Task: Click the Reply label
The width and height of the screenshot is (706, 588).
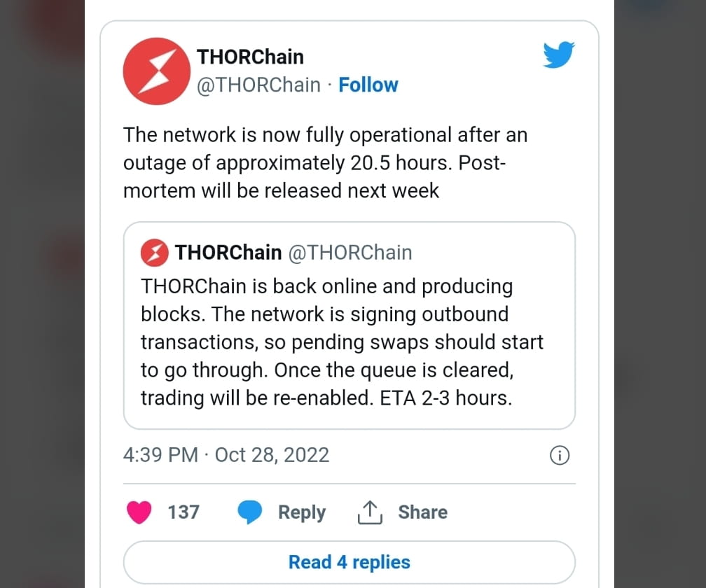Action: coord(302,512)
